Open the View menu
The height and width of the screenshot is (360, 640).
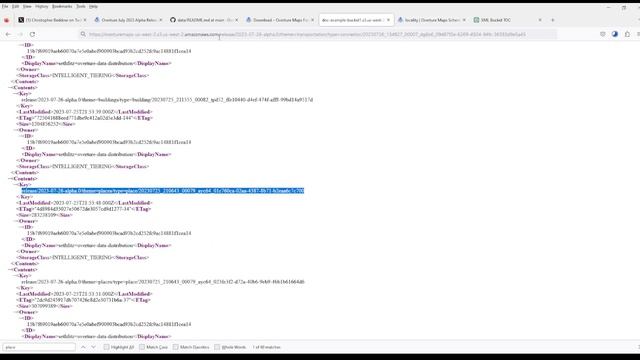click(27, 7)
